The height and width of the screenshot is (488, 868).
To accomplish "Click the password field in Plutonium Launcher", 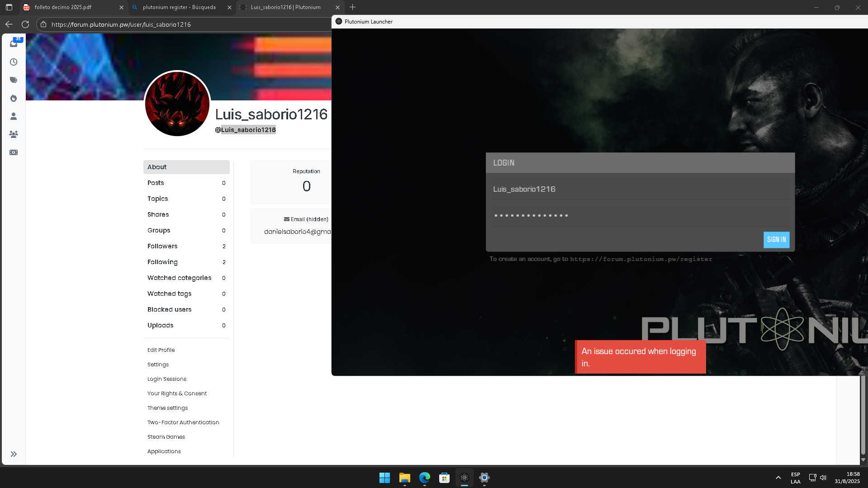I will (640, 215).
